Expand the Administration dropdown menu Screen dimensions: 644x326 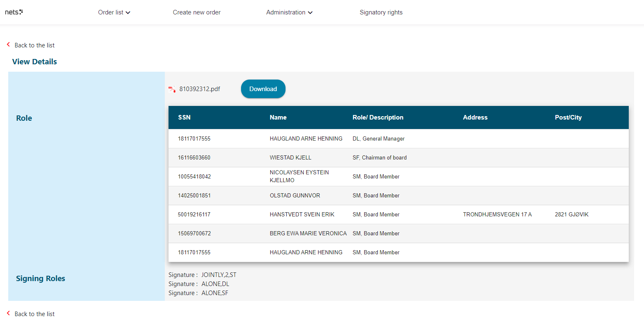(289, 12)
